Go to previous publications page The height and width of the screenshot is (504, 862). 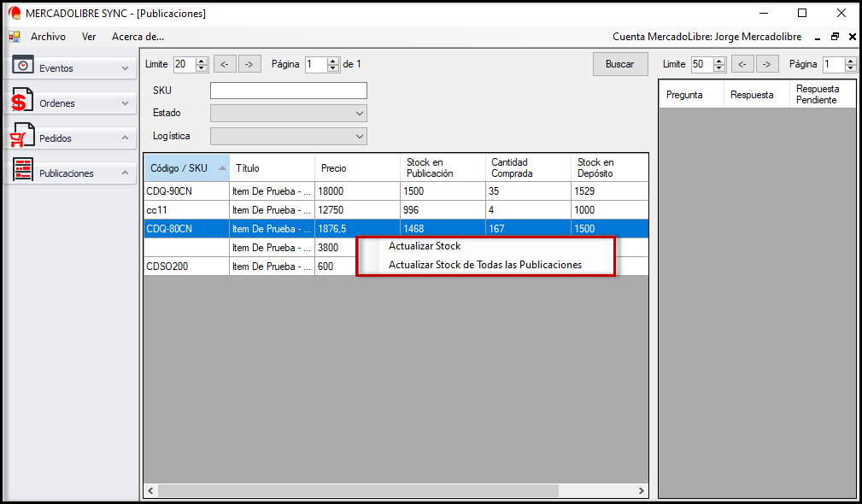pos(225,64)
